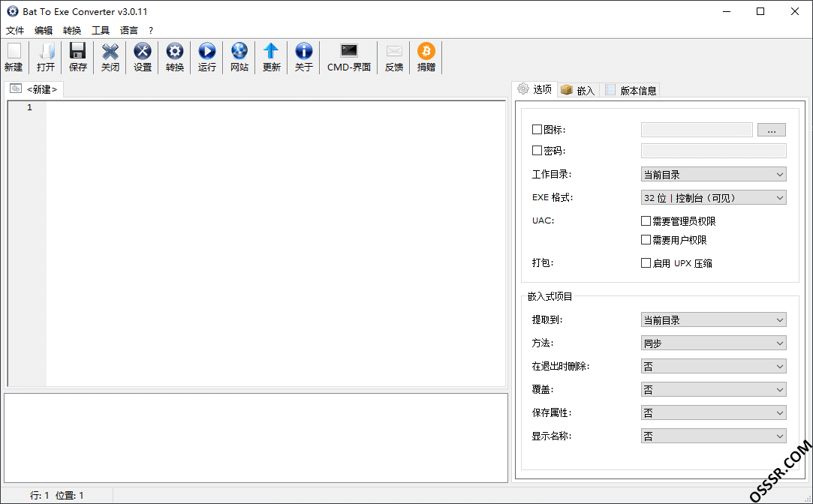Click the 行: 1 位置: 1 status text
This screenshot has width=813, height=504.
click(56, 496)
